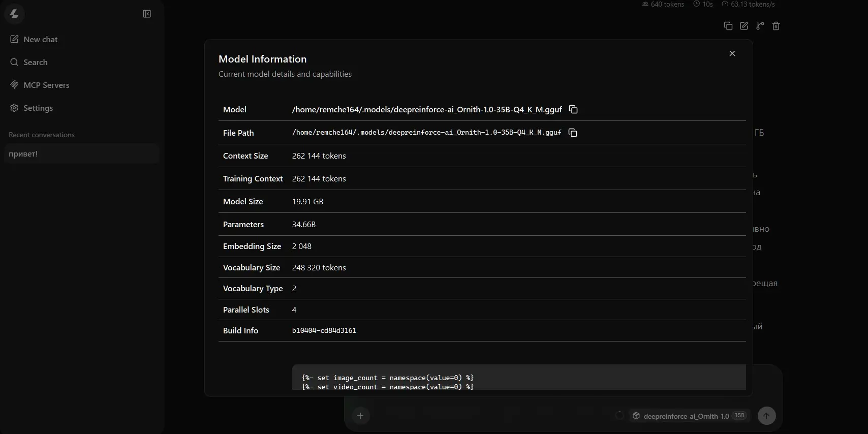The height and width of the screenshot is (434, 868).
Task: Click the "Embedding Size" row label
Action: [252, 246]
